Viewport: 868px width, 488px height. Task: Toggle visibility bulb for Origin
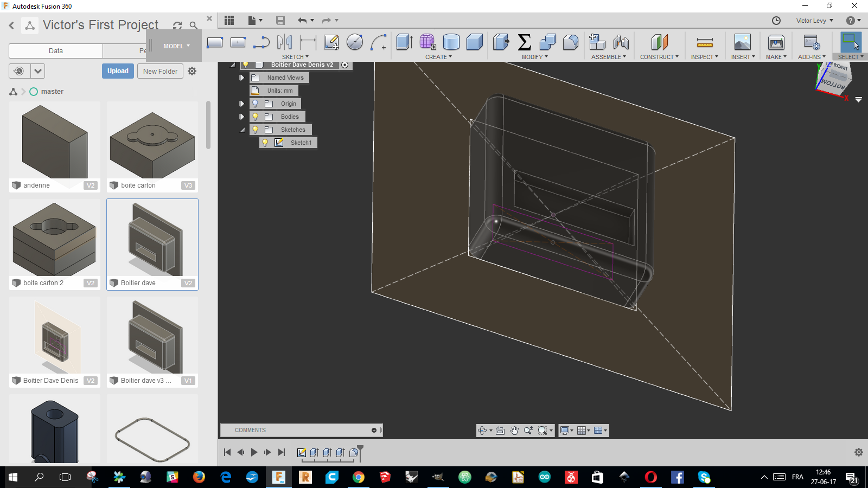click(x=255, y=104)
